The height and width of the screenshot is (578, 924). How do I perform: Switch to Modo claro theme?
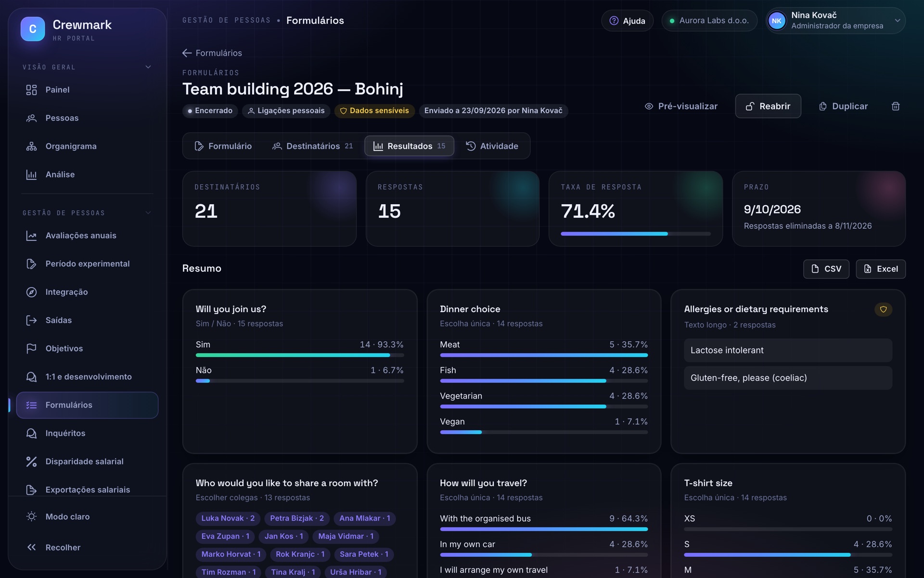(x=87, y=517)
